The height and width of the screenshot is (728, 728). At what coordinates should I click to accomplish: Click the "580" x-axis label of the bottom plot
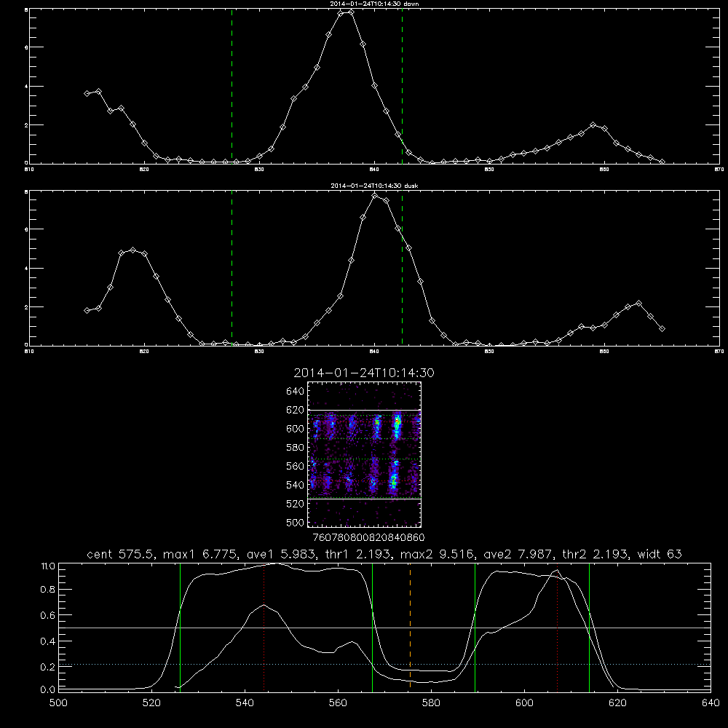pos(431,703)
